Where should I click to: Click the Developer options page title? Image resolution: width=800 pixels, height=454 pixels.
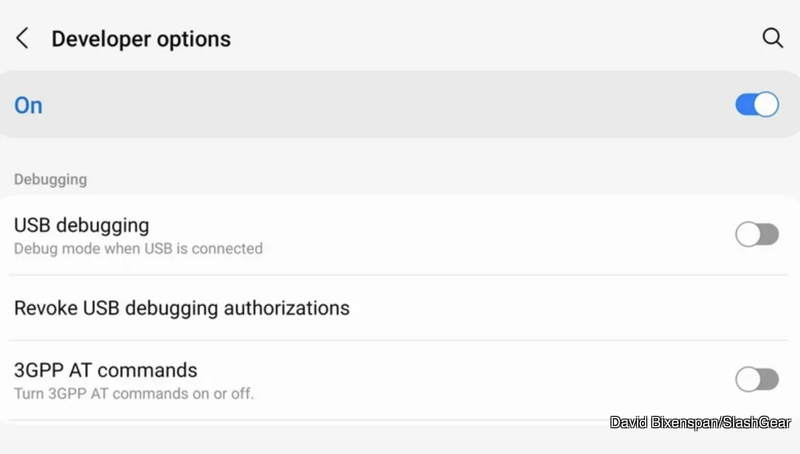coord(141,39)
